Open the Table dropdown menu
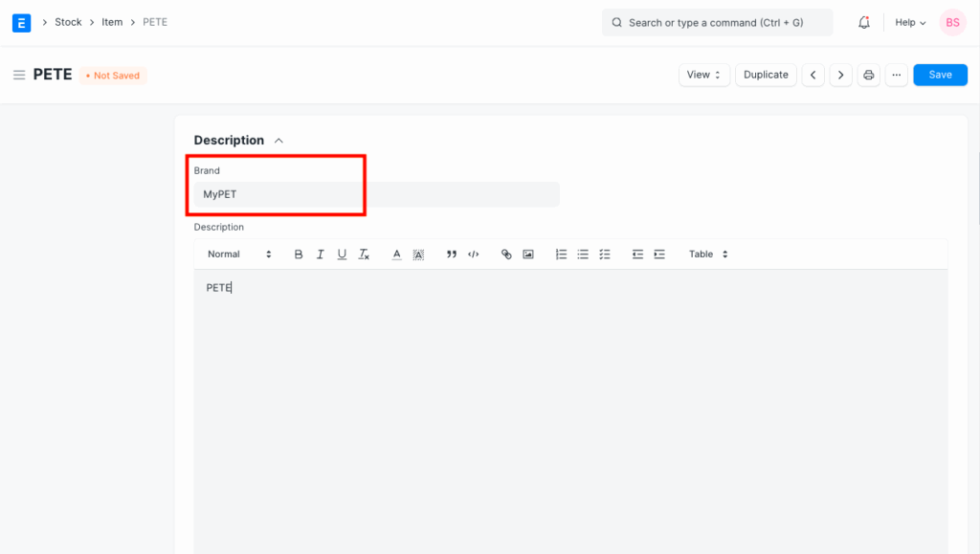Image resolution: width=980 pixels, height=554 pixels. coord(708,255)
